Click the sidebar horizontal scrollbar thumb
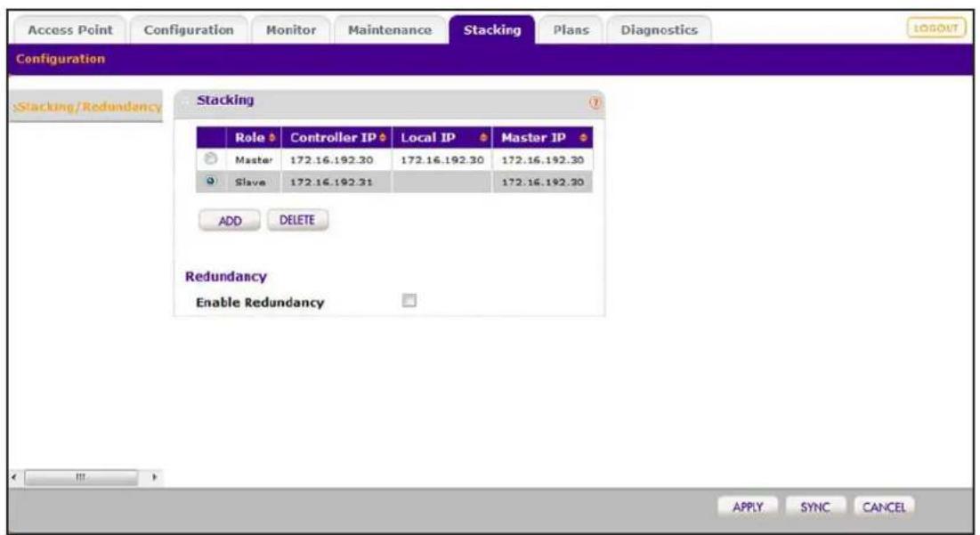Image resolution: width=980 pixels, height=535 pixels. click(x=81, y=477)
